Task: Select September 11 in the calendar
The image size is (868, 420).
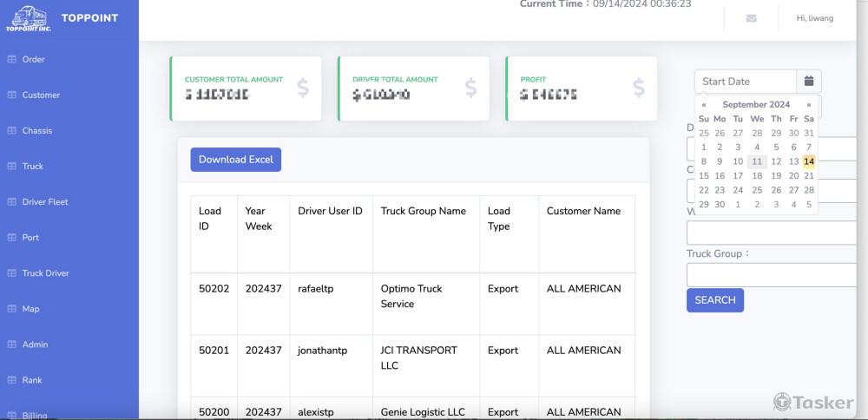Action: point(757,161)
